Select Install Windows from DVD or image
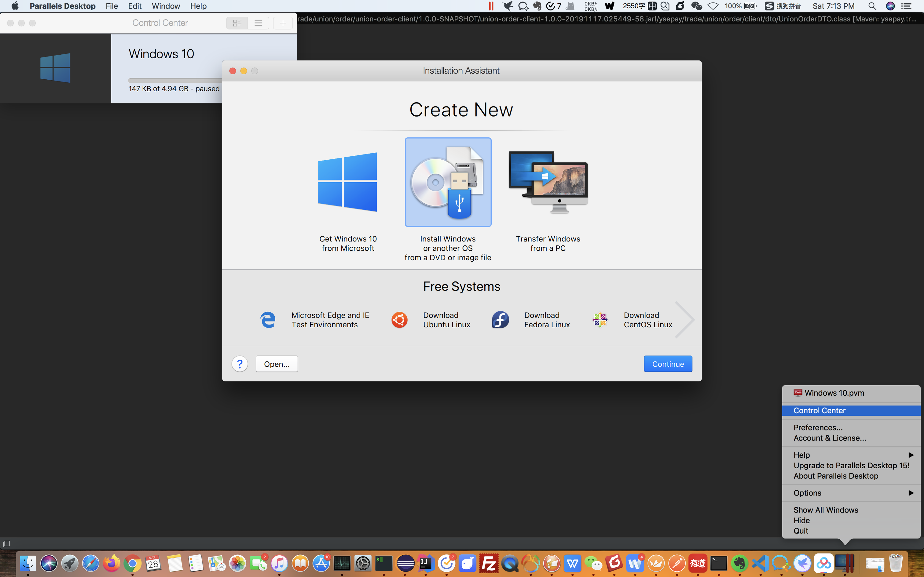Viewport: 924px width, 577px height. [448, 182]
